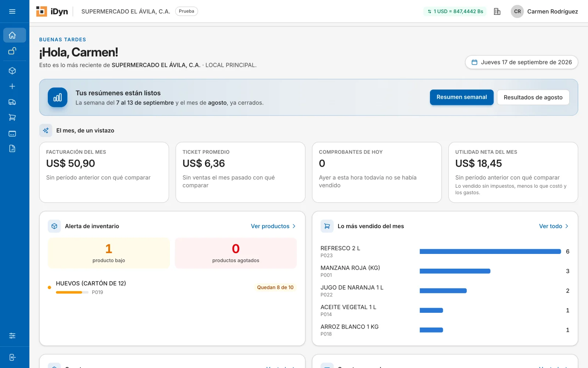Follow the Ver todo link in Lo más vendido
Screen dimensions: 588x368
[x=553, y=226]
